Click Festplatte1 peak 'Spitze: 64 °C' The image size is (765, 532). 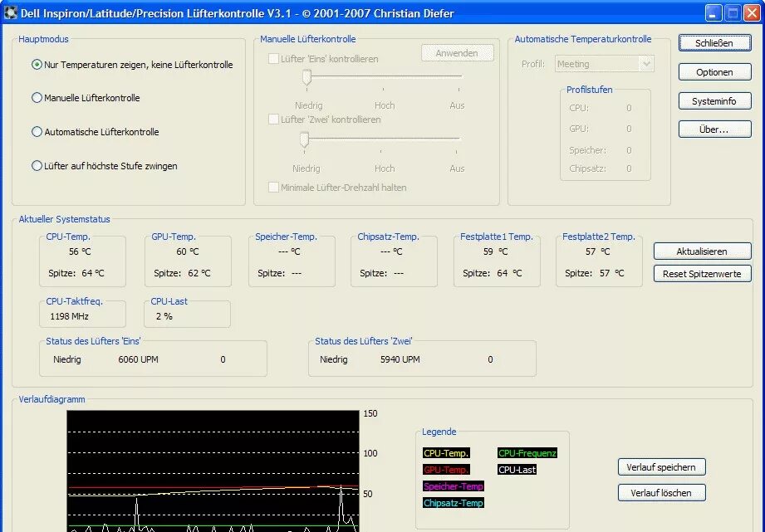(493, 273)
